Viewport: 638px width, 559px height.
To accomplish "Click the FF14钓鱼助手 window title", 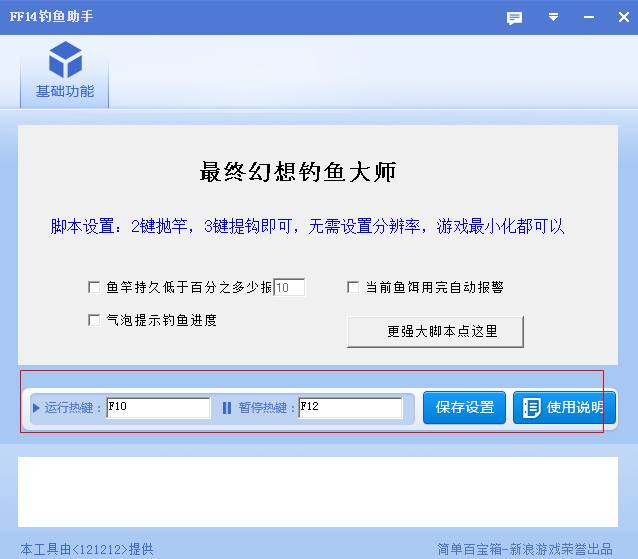I will coord(52,17).
